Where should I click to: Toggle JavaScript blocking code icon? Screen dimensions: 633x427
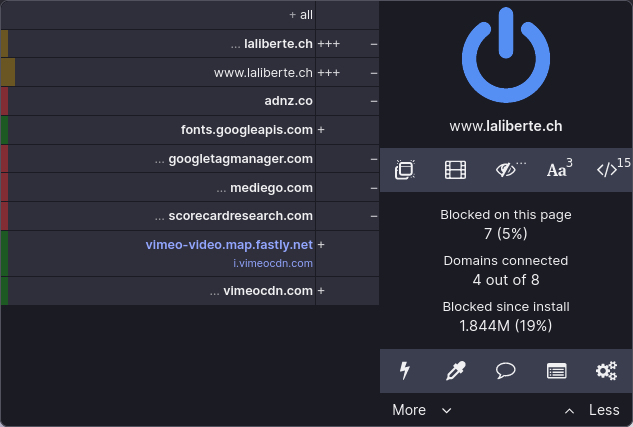click(x=610, y=170)
